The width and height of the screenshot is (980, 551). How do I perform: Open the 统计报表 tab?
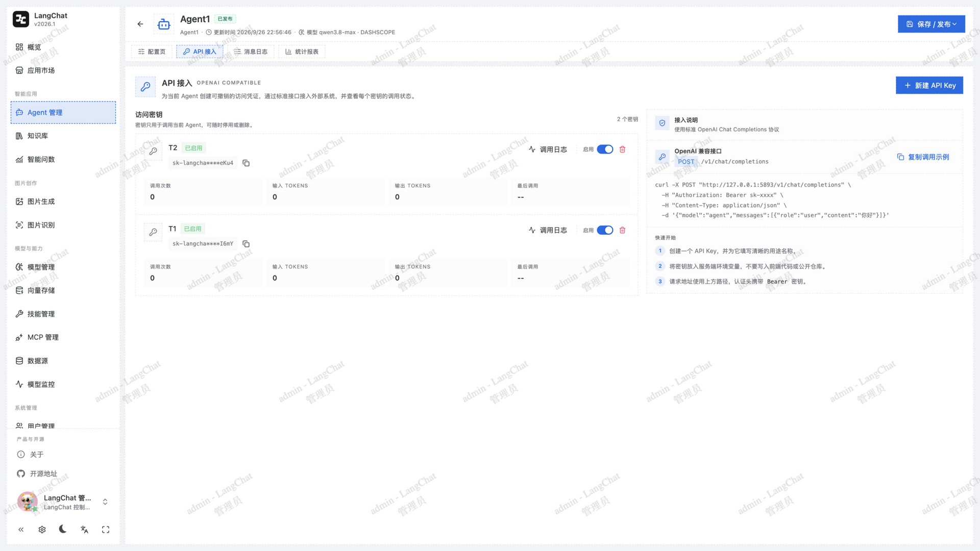(302, 52)
